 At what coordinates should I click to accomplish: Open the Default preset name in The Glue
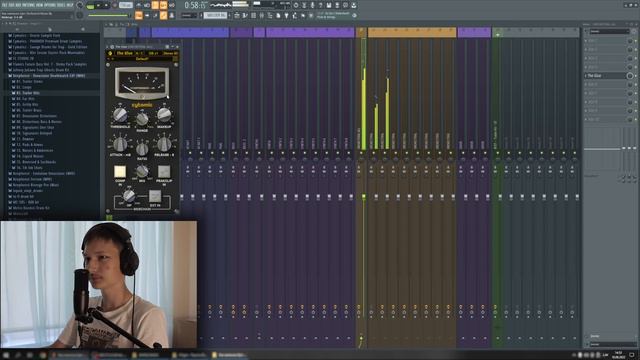[142, 59]
